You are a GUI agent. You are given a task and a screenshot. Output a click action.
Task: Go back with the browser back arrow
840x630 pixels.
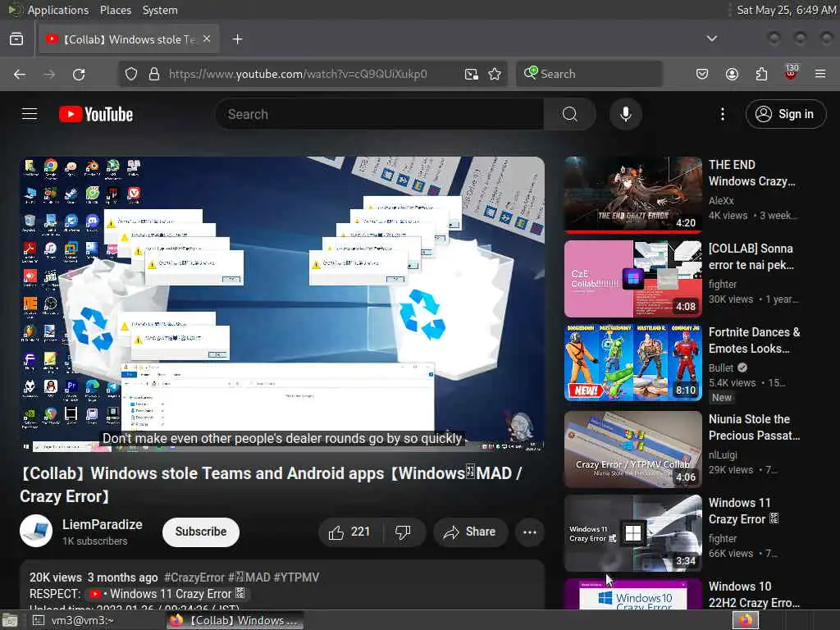click(20, 75)
